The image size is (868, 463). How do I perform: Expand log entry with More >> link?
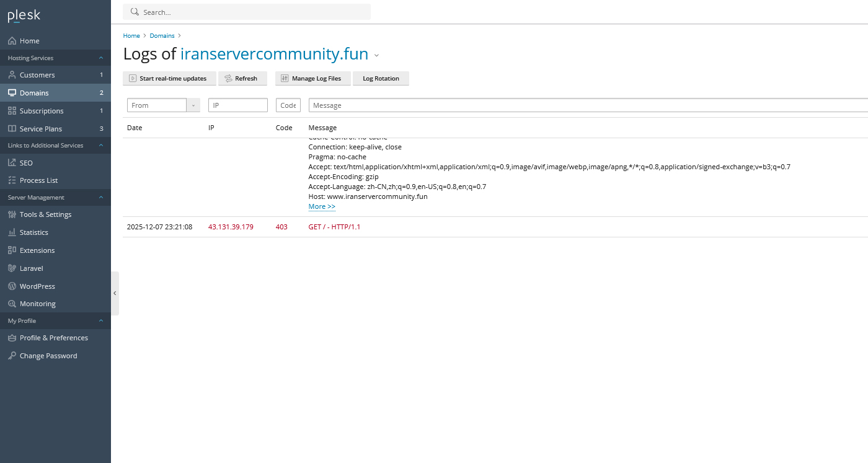tap(322, 206)
